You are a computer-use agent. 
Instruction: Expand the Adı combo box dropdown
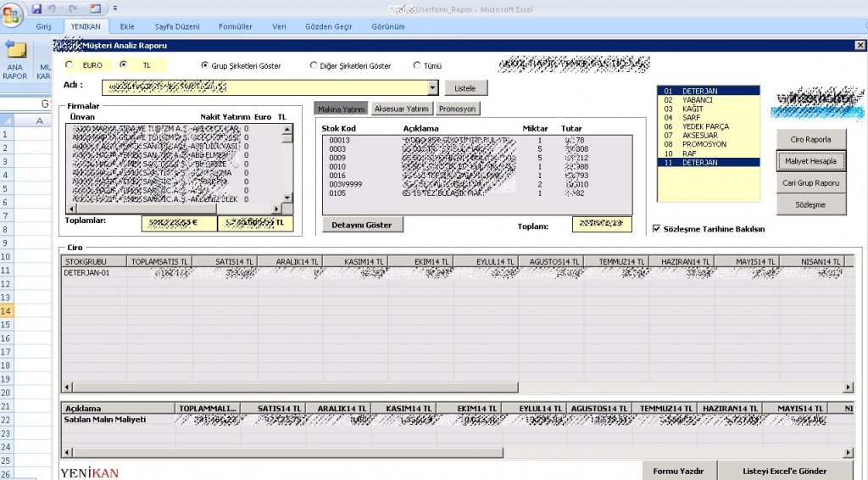(x=433, y=87)
